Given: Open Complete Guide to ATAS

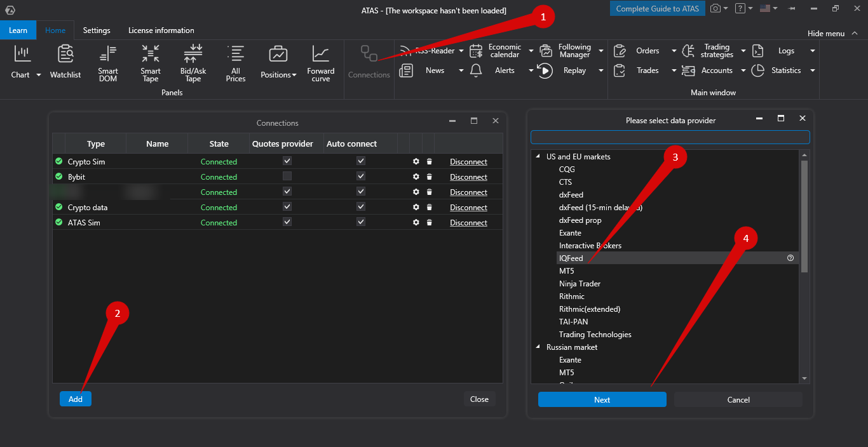Looking at the screenshot, I should coord(658,9).
